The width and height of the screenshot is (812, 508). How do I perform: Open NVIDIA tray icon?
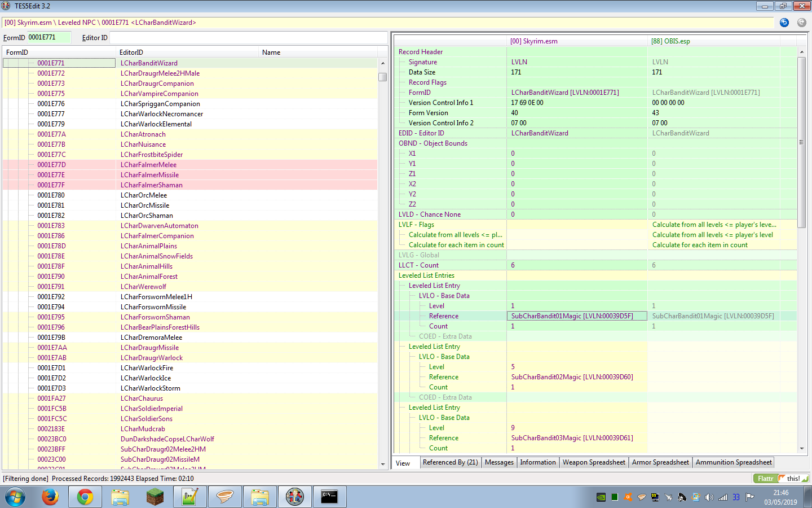601,497
